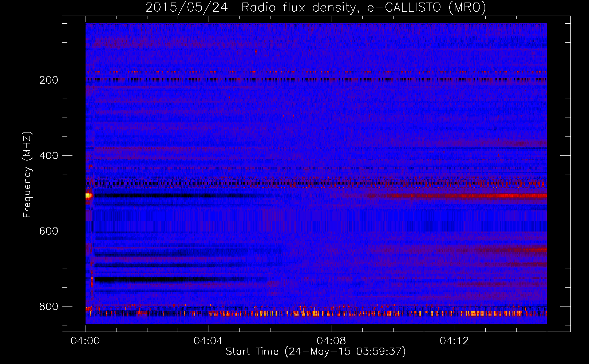Click the 'Frequency (MHZ)' y-axis label

click(x=27, y=175)
